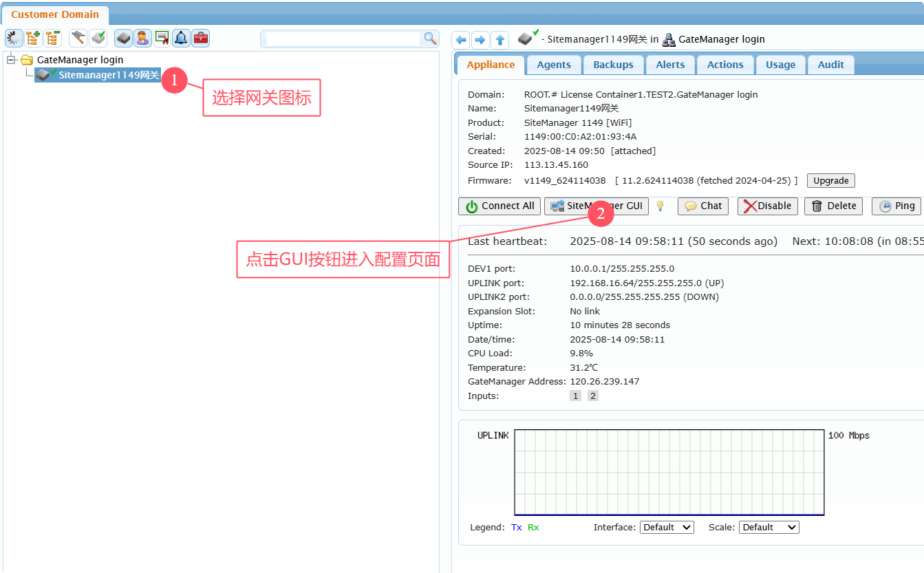Select Sitemanager1149网关 in the tree

109,74
